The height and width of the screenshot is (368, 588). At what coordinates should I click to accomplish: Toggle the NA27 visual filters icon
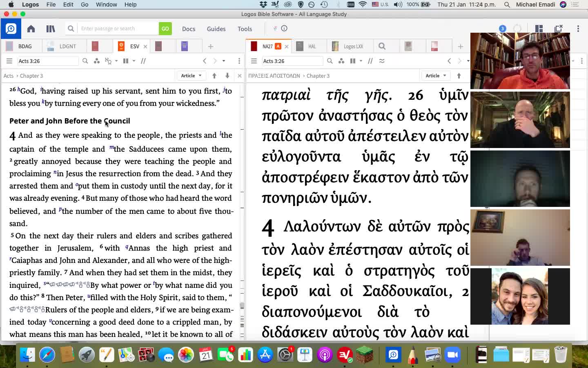click(x=341, y=61)
